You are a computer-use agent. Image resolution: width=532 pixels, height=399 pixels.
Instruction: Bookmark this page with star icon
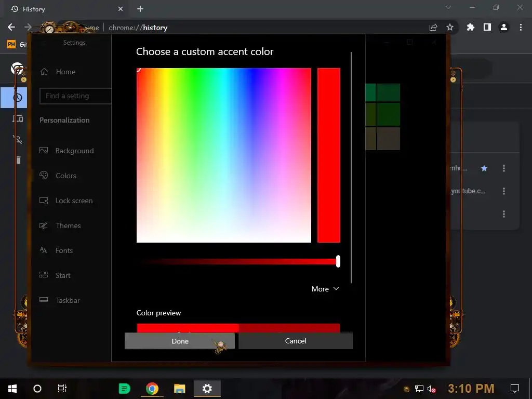click(450, 27)
